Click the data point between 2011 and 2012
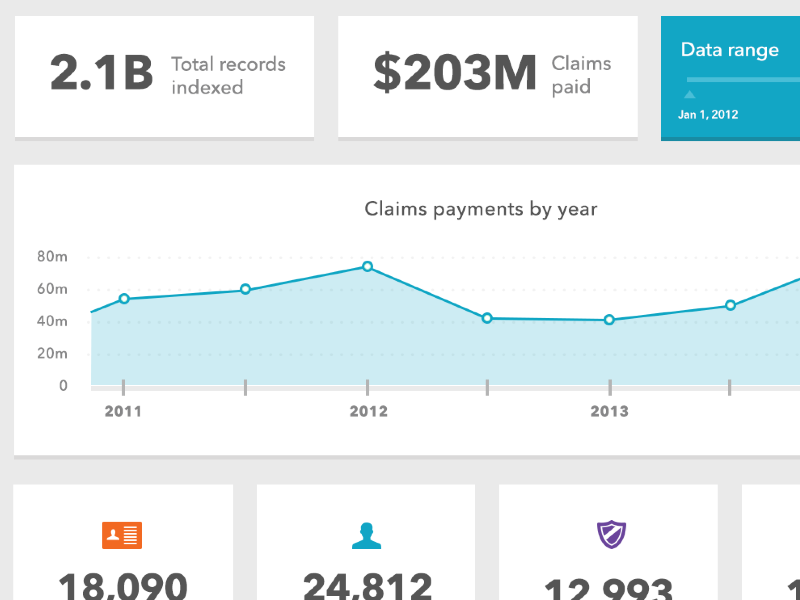Screen dimensions: 800x600 pos(245,289)
